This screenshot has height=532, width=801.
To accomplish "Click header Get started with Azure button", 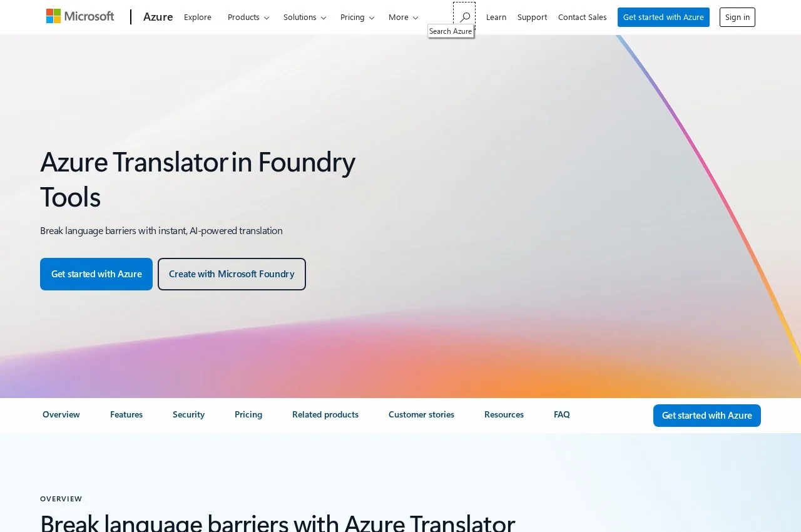I will pos(663,17).
